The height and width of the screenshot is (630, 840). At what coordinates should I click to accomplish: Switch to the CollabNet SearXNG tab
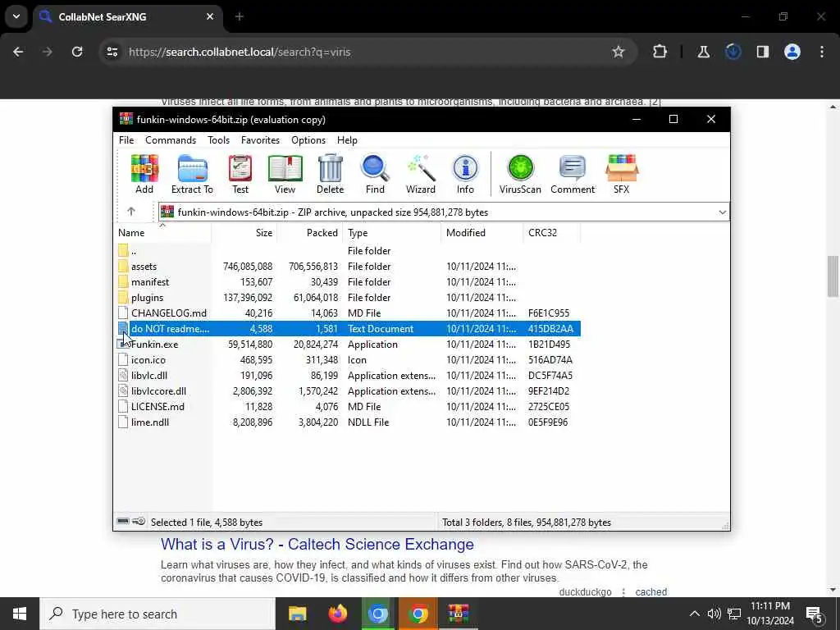click(127, 16)
